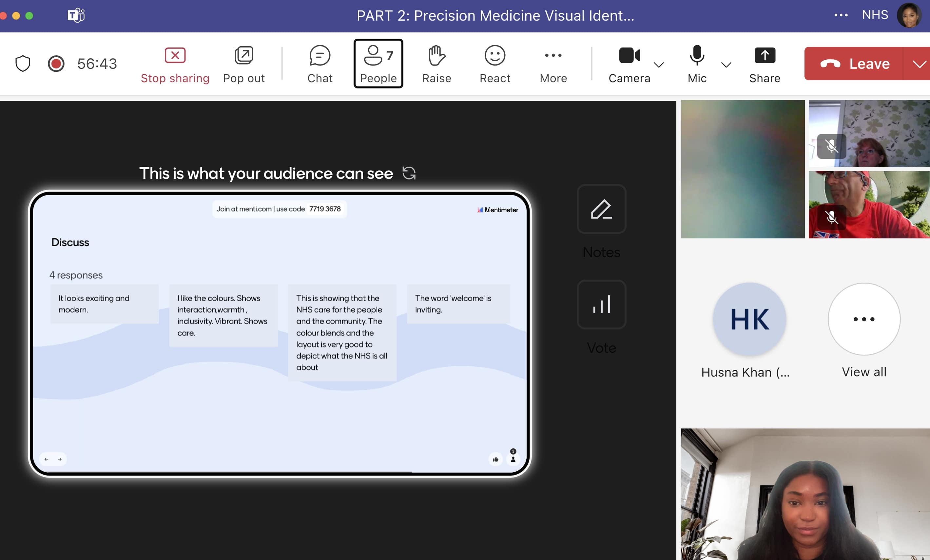Click the Stop sharing icon
Image resolution: width=930 pixels, height=560 pixels.
click(175, 56)
